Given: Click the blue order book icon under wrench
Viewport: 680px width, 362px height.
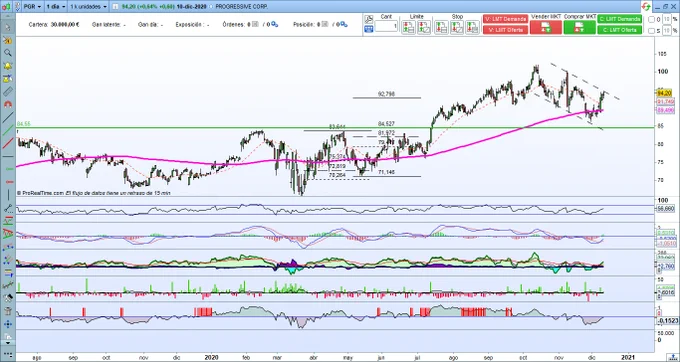Looking at the screenshot, I should pos(369,29).
